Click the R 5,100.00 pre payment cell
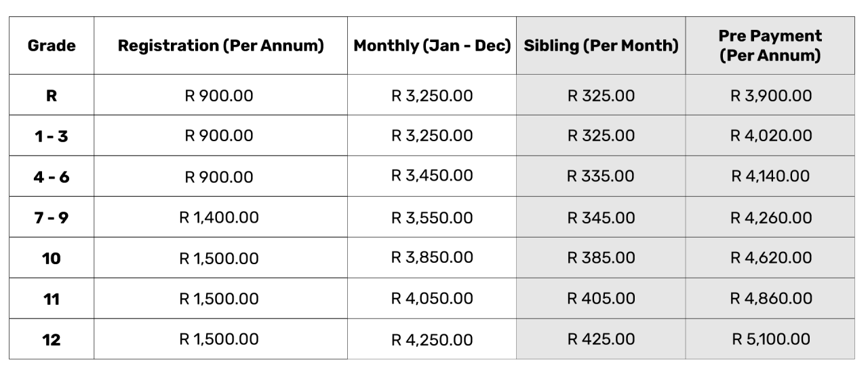Viewport: 868px width, 370px height. [x=770, y=339]
